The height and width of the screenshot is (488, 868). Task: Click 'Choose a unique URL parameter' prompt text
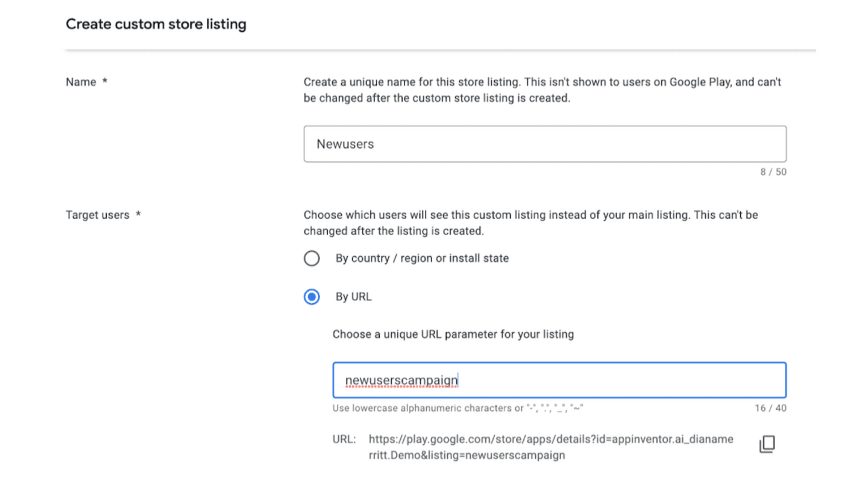(x=453, y=334)
